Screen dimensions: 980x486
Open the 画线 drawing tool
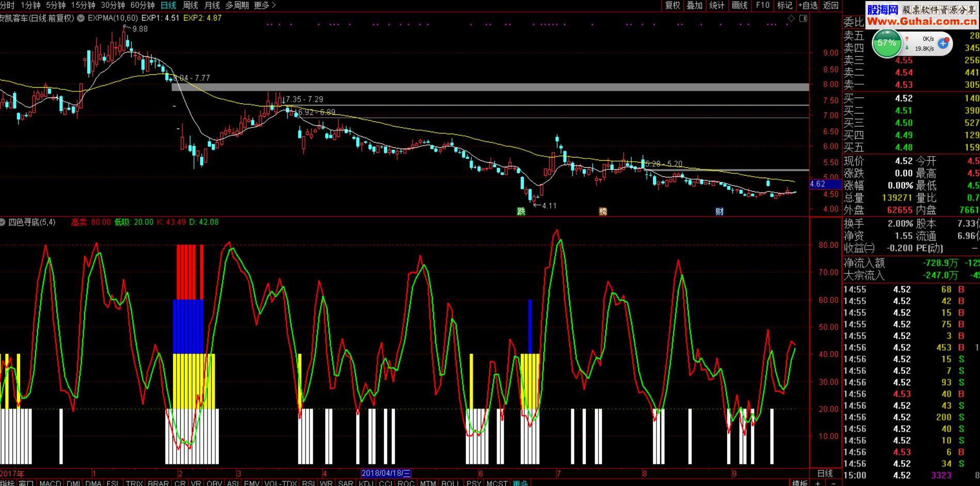click(x=740, y=5)
